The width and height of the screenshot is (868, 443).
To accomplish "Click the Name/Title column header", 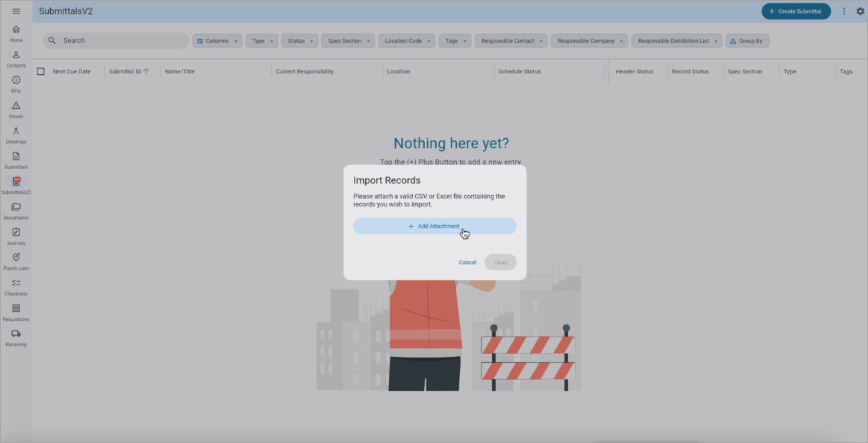I will click(x=180, y=71).
